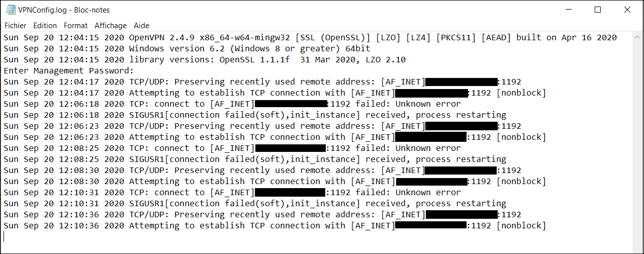
Task: Open the Fichier menu
Action: click(16, 26)
